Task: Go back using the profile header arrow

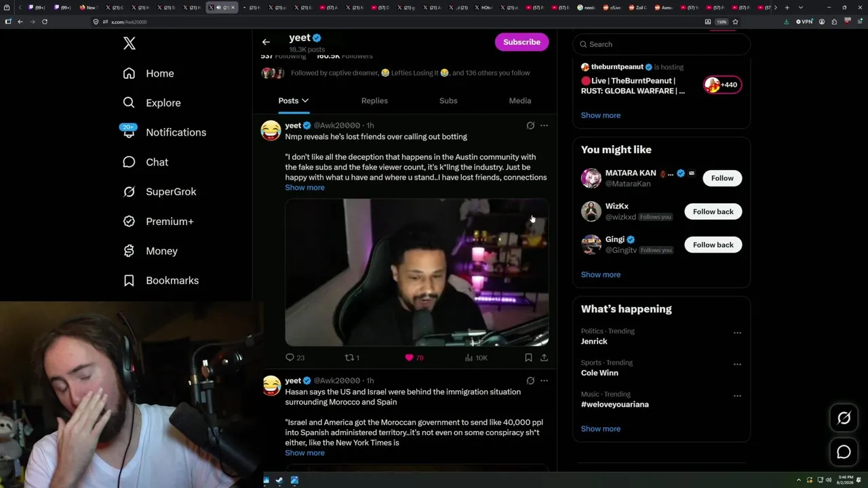Action: pyautogui.click(x=266, y=42)
